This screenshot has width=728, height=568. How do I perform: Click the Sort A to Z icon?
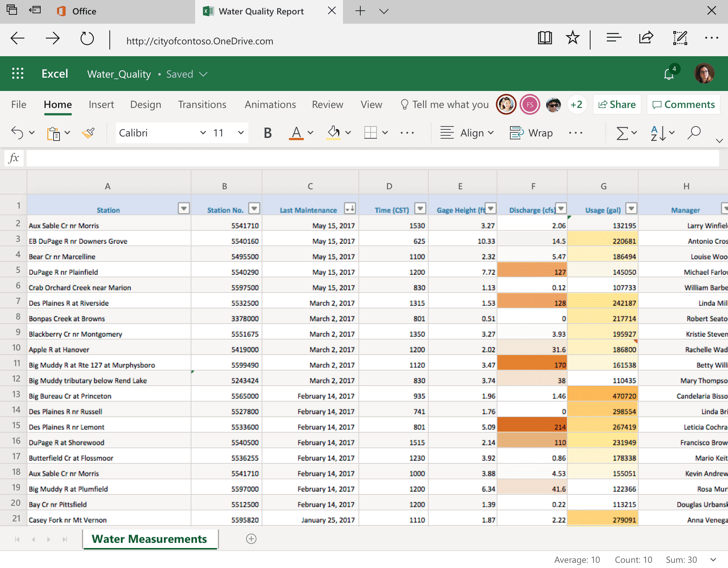tap(658, 133)
